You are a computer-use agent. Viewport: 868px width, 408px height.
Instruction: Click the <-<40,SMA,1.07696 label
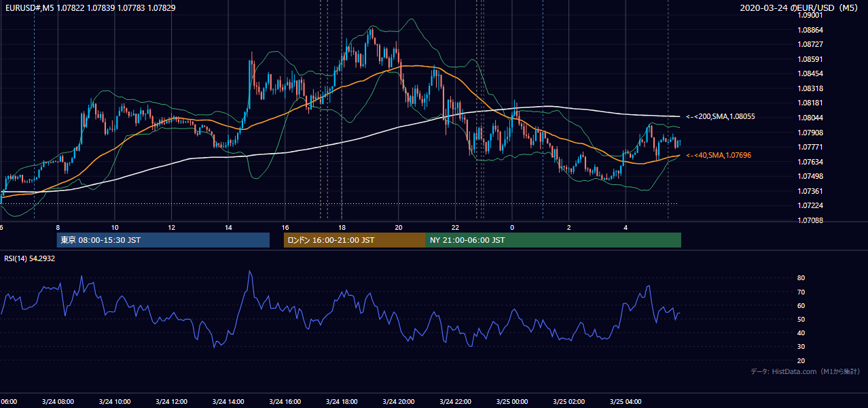click(x=719, y=156)
